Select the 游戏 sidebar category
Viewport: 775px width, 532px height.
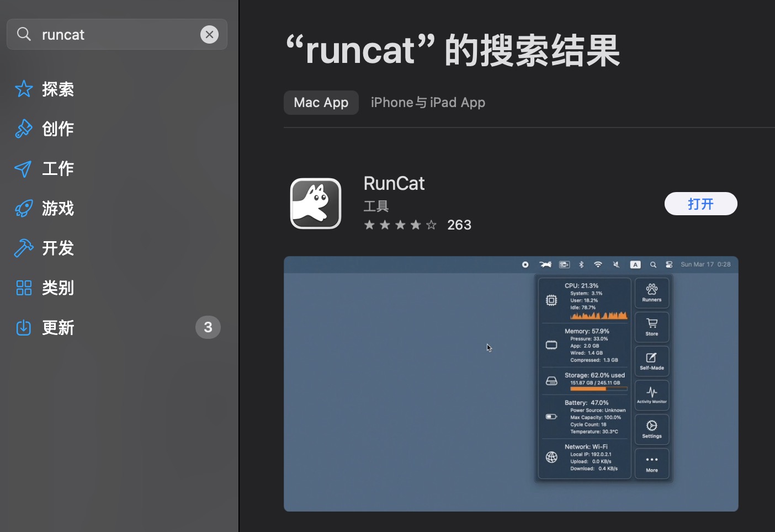[58, 208]
